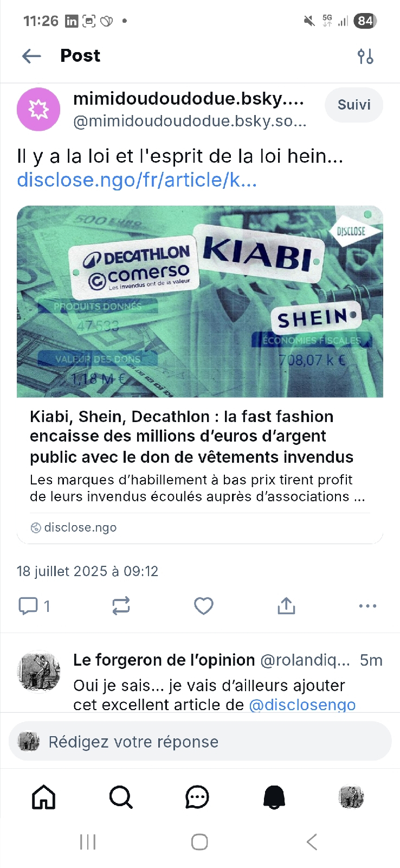Open mimidoudoudodue pink avatar profile
Viewport: 400px width, 868px height.
click(x=38, y=109)
